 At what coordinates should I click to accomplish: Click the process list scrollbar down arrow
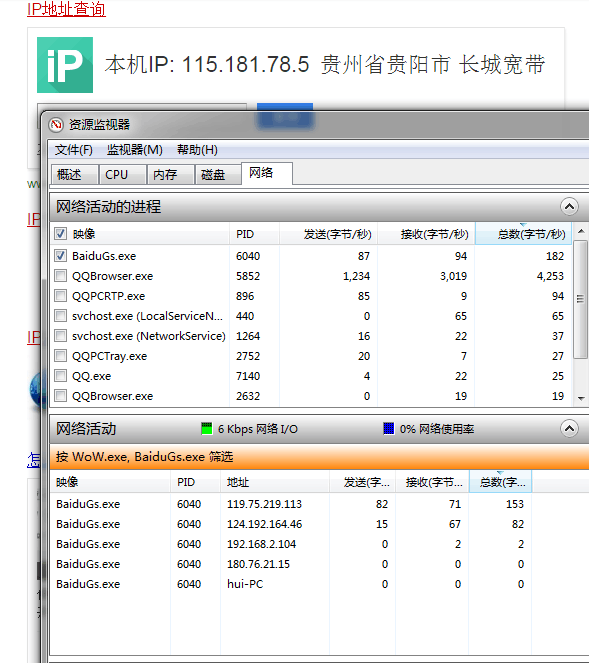tap(581, 398)
